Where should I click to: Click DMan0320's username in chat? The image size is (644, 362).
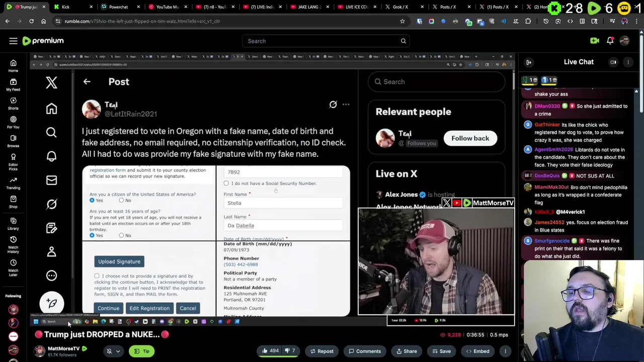(547, 106)
